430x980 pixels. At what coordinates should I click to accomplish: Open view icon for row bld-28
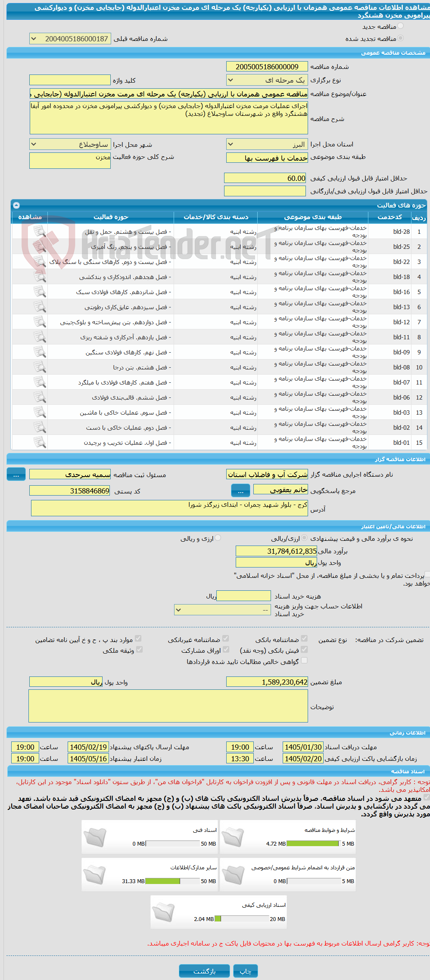[x=40, y=232]
